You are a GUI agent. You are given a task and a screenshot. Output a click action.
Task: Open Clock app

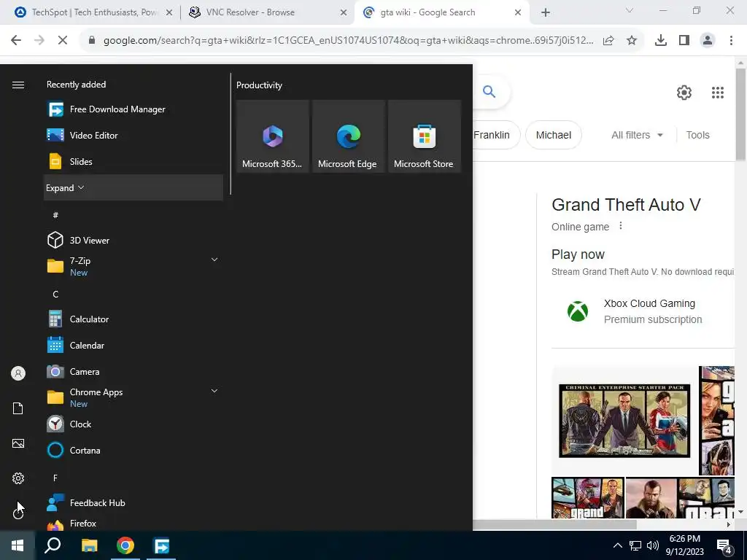pyautogui.click(x=133, y=424)
